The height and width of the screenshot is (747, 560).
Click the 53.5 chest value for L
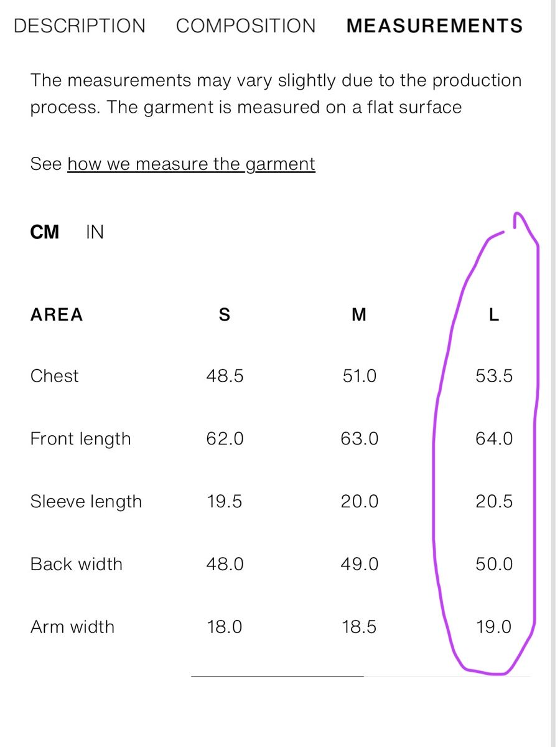(x=494, y=376)
